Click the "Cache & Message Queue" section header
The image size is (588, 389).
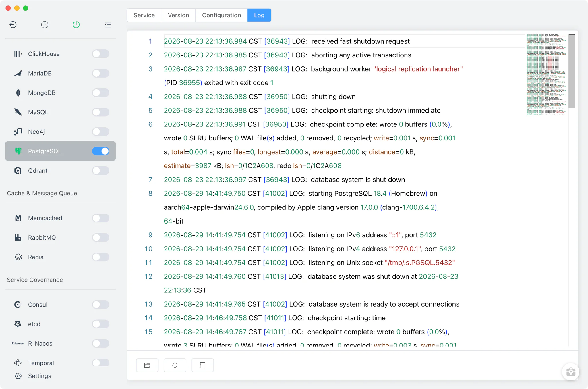pyautogui.click(x=42, y=193)
